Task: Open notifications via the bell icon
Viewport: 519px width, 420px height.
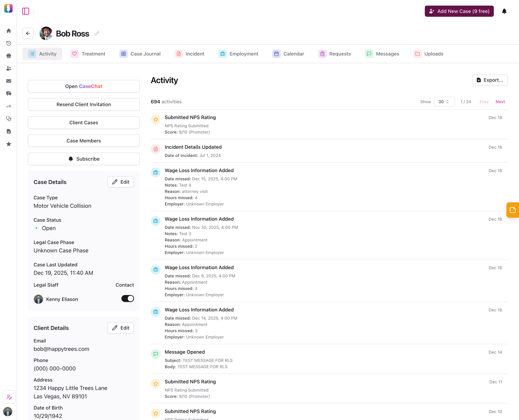Action: point(504,11)
